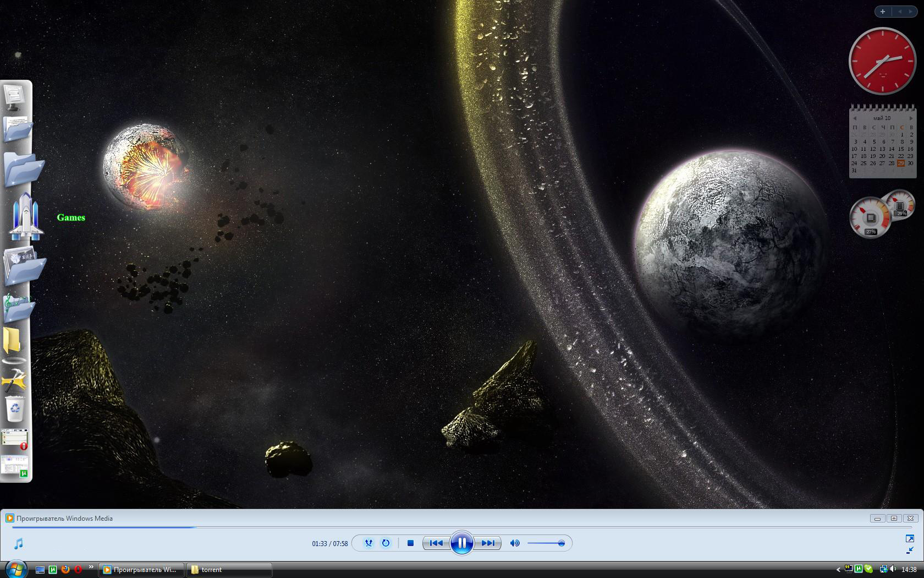Toggle repeat mode in the player

coord(386,543)
